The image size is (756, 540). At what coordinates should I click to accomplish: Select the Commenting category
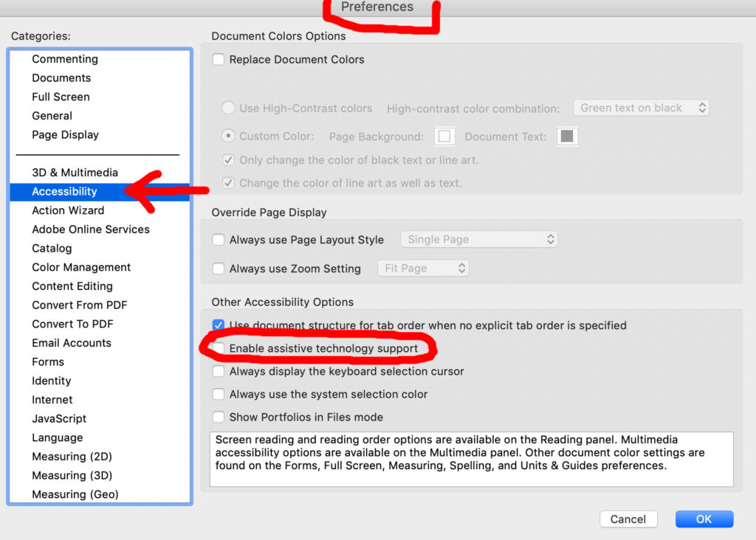(65, 59)
